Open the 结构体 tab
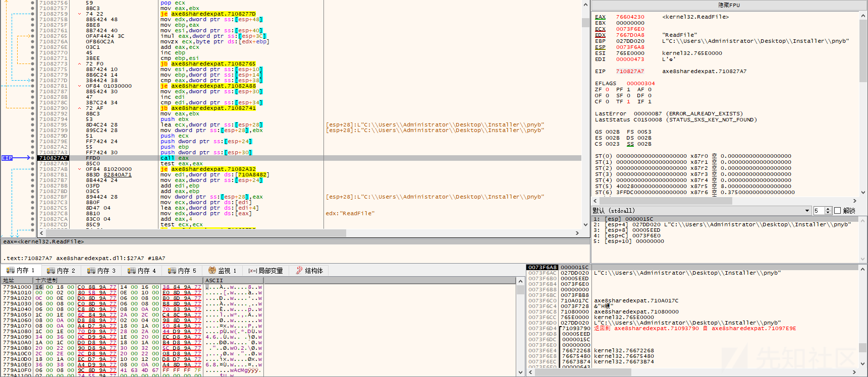Viewport: 868px width, 377px height. [x=309, y=271]
